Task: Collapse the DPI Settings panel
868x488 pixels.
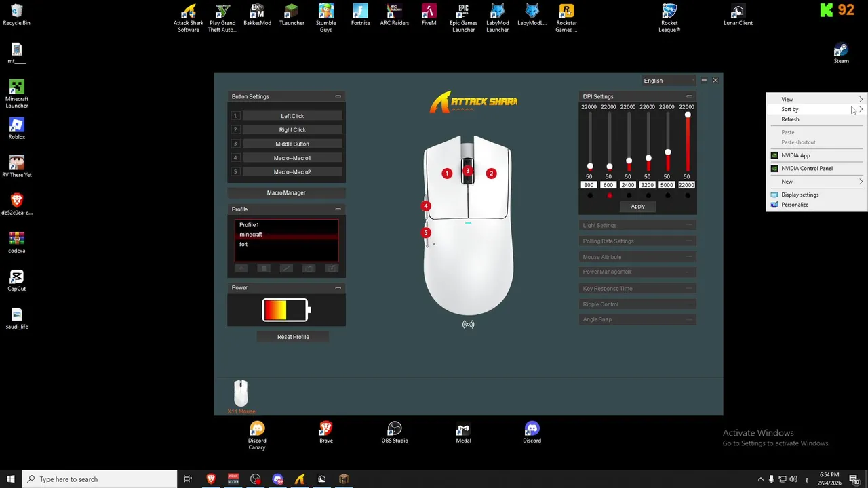Action: click(x=689, y=96)
